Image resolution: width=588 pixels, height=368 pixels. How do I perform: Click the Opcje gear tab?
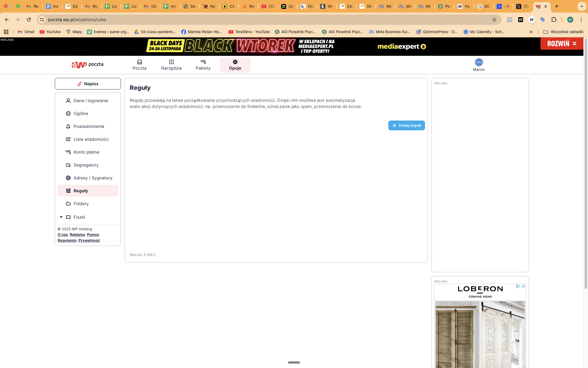[x=235, y=65]
